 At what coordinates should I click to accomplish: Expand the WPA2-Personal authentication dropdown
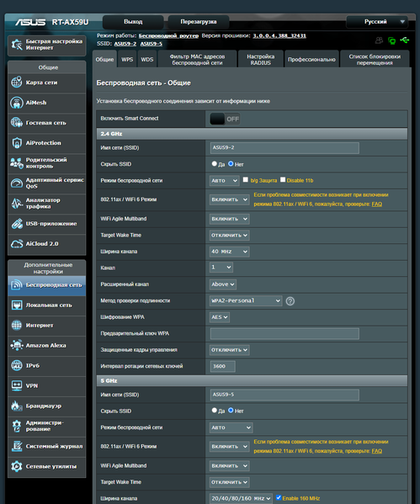[x=246, y=300]
